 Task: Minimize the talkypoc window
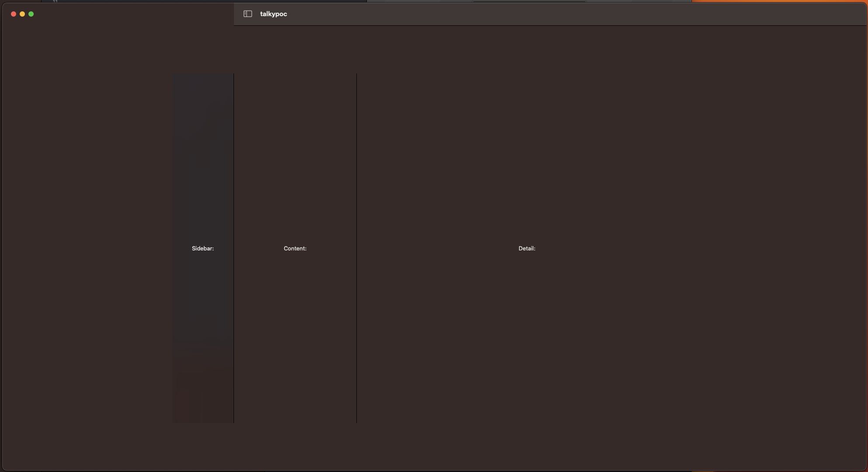click(22, 14)
